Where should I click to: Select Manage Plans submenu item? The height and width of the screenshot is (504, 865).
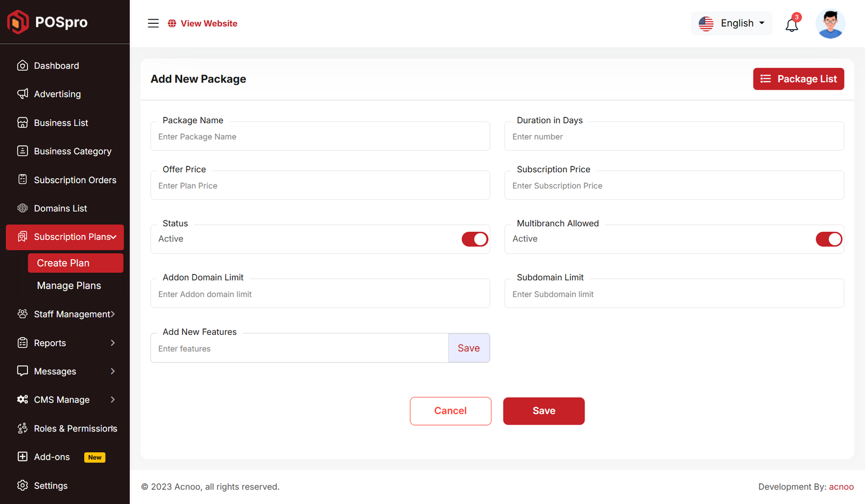(x=69, y=286)
